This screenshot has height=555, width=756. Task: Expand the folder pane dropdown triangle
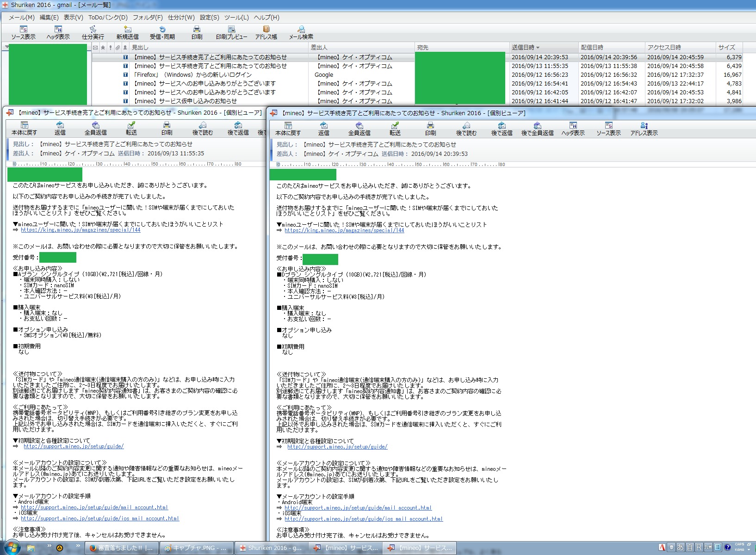pos(6,47)
